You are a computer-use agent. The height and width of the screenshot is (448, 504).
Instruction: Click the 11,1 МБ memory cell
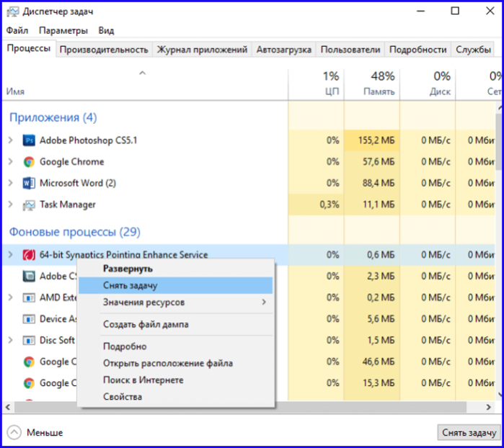coord(372,205)
